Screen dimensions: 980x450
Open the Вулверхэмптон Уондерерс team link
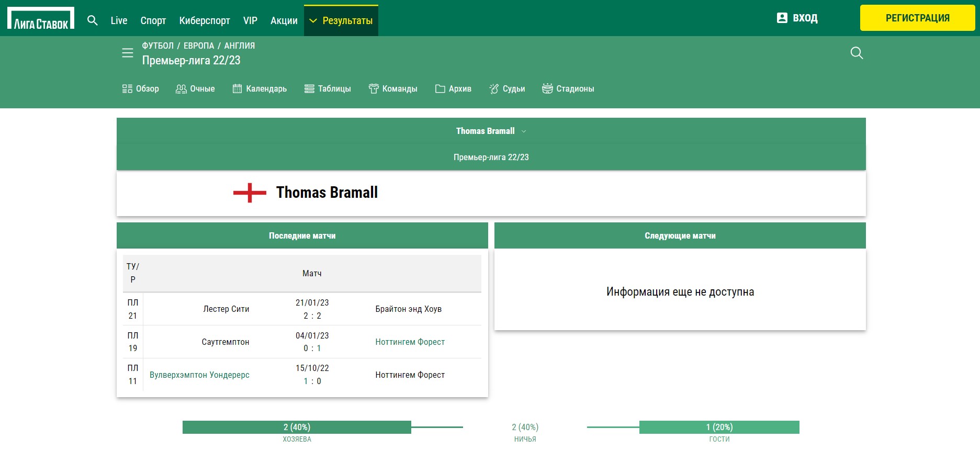pos(199,375)
